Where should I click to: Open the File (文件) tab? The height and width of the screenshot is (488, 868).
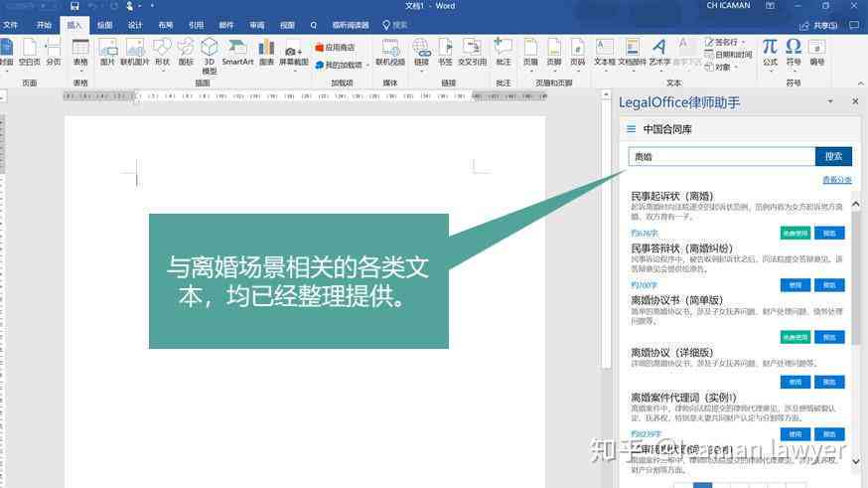pyautogui.click(x=11, y=25)
